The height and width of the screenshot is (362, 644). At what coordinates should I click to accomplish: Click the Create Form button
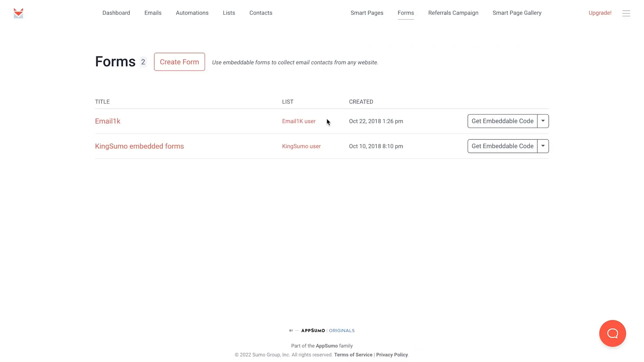[x=179, y=62]
